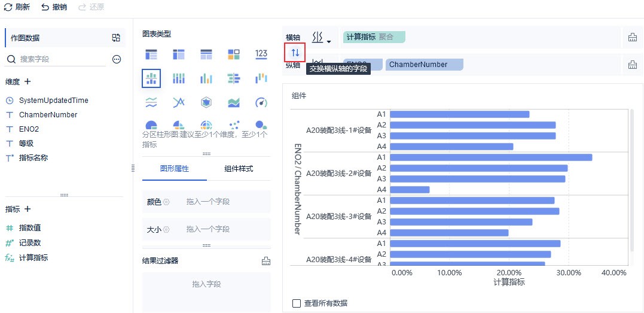The image size is (644, 313).
Task: Select the waterfall chart type icon
Action: coord(261,78)
